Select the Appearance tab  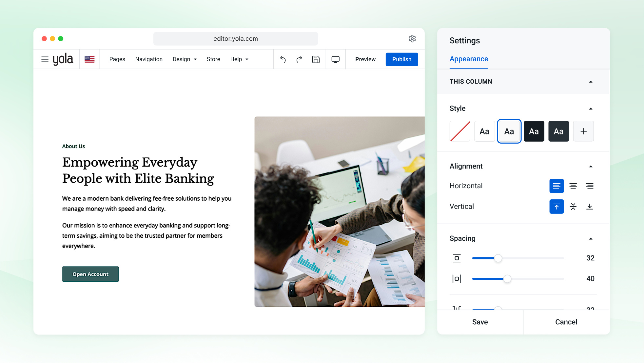tap(469, 59)
